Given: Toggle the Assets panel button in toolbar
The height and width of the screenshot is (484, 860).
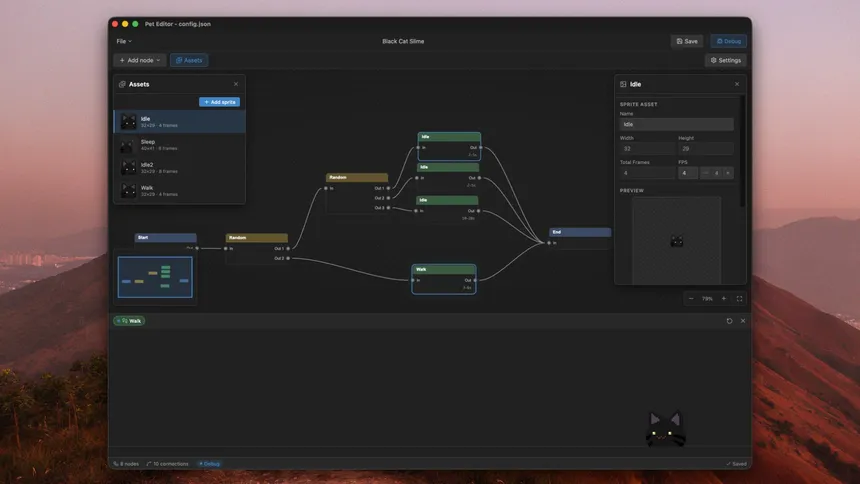Looking at the screenshot, I should [x=189, y=60].
